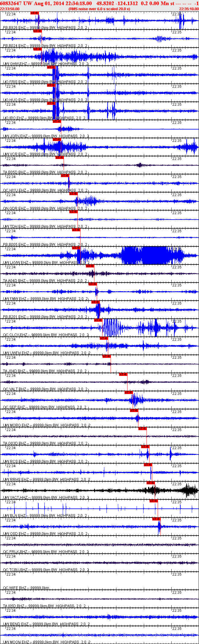
Task: Select the SEP EHZ trace label
Action: [44, 407]
